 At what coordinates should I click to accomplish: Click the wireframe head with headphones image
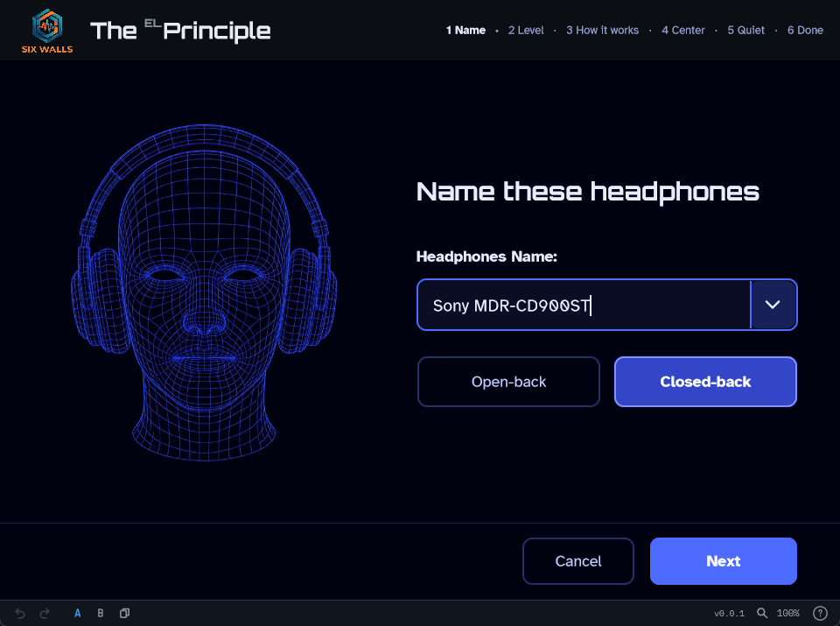[x=204, y=292]
